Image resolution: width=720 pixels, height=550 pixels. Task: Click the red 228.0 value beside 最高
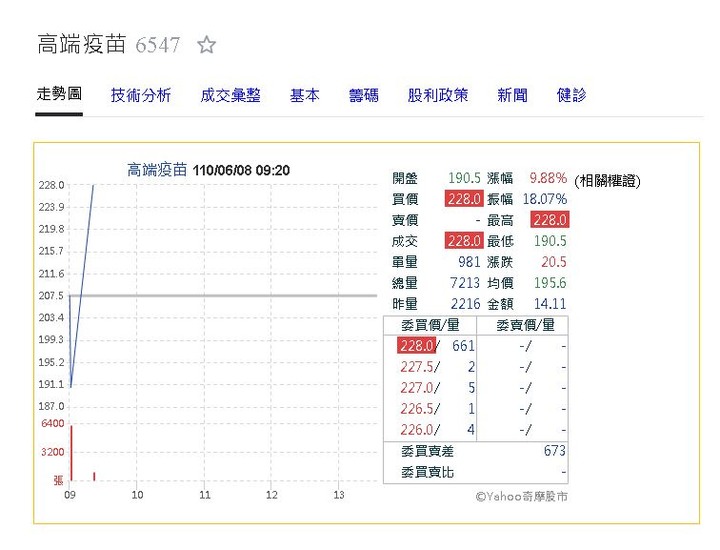click(550, 220)
